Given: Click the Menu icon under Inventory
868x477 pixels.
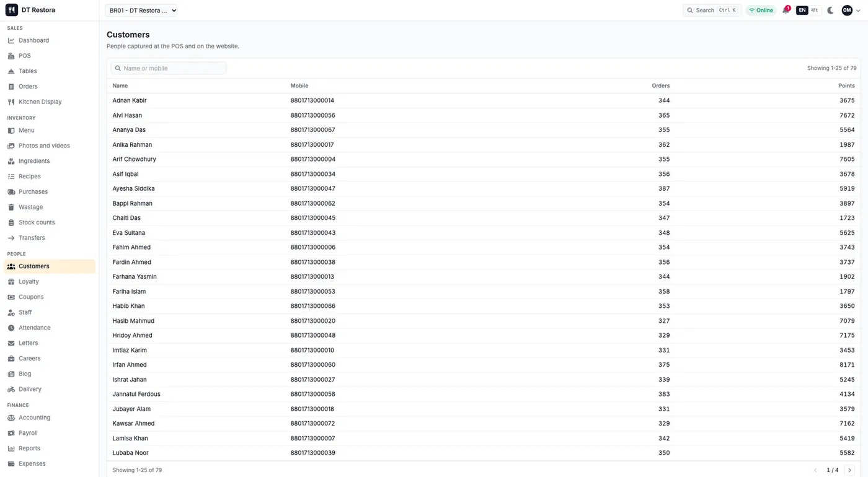Looking at the screenshot, I should click(11, 130).
